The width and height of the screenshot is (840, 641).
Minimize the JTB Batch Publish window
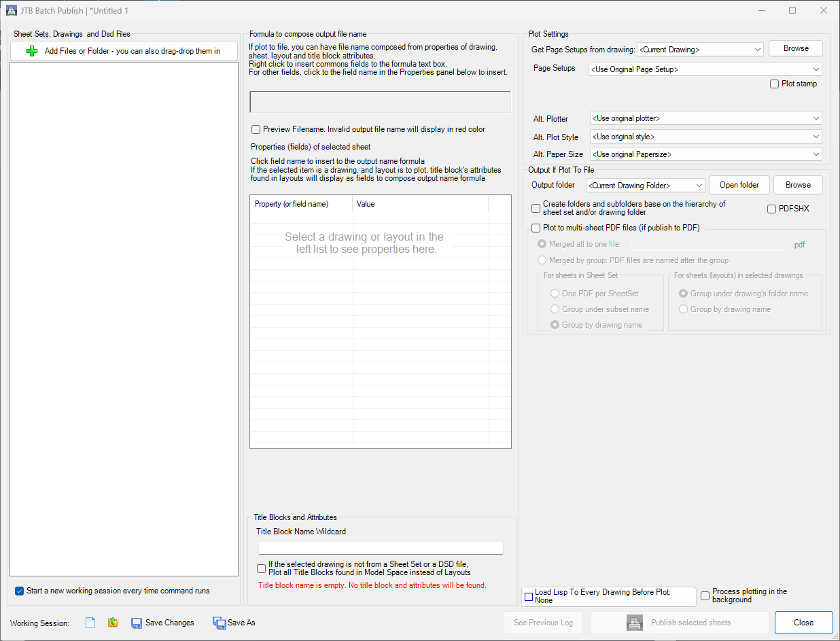click(x=761, y=10)
